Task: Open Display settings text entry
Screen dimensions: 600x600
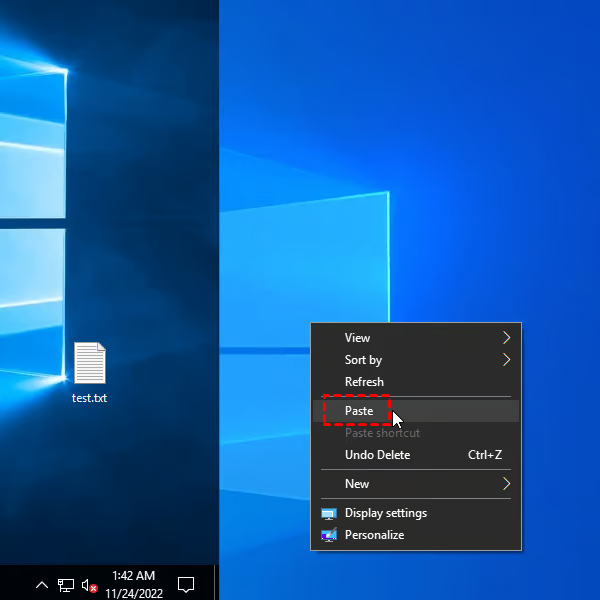Action: coord(386,513)
